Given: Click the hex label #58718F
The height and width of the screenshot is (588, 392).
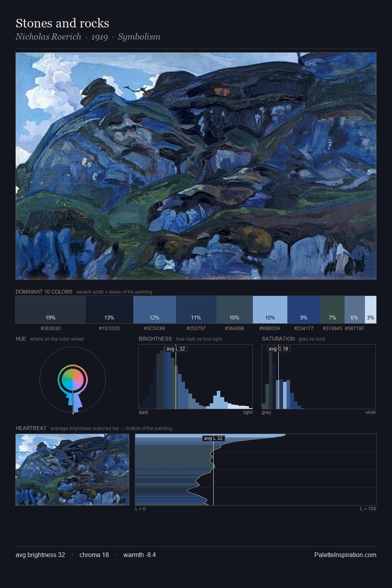Looking at the screenshot, I should [x=354, y=328].
